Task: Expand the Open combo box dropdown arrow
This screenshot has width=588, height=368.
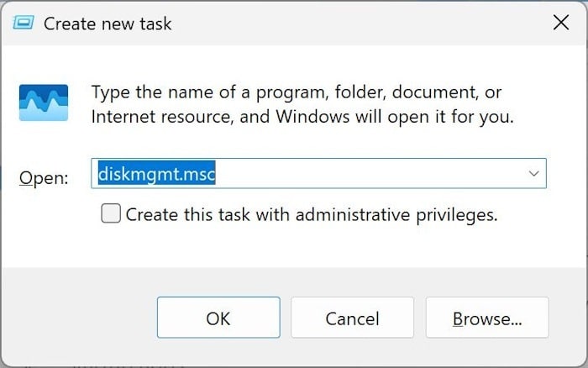Action: 533,173
